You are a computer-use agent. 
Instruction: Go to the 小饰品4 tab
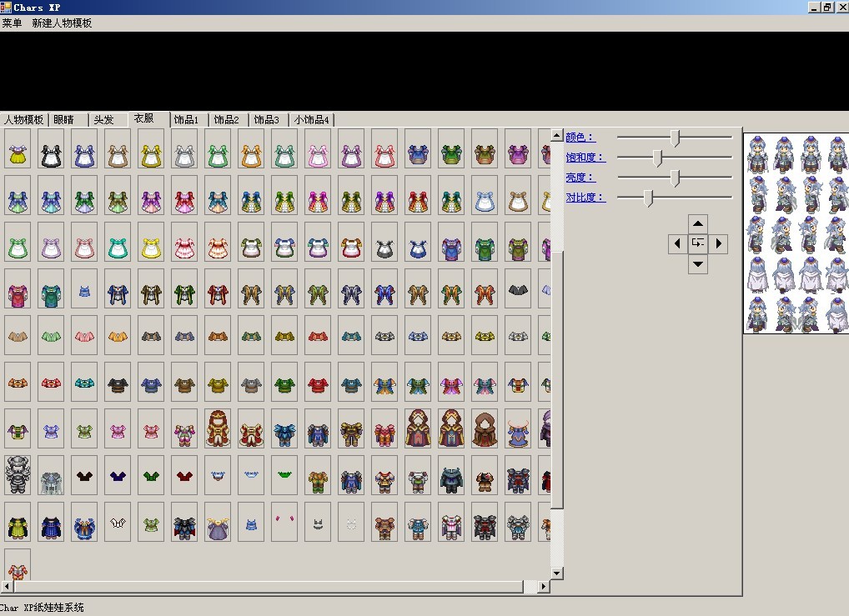click(312, 120)
